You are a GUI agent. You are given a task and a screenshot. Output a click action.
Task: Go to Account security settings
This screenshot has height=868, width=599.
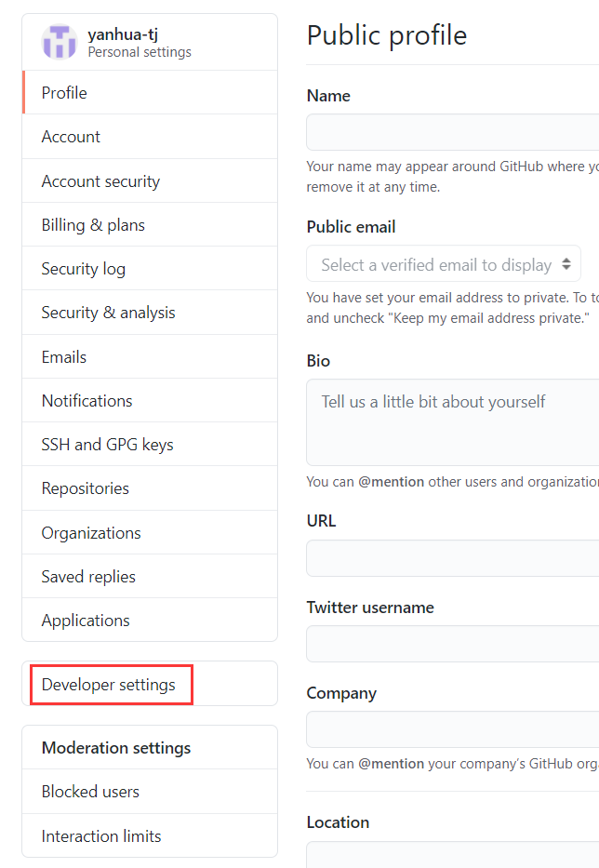(150, 181)
